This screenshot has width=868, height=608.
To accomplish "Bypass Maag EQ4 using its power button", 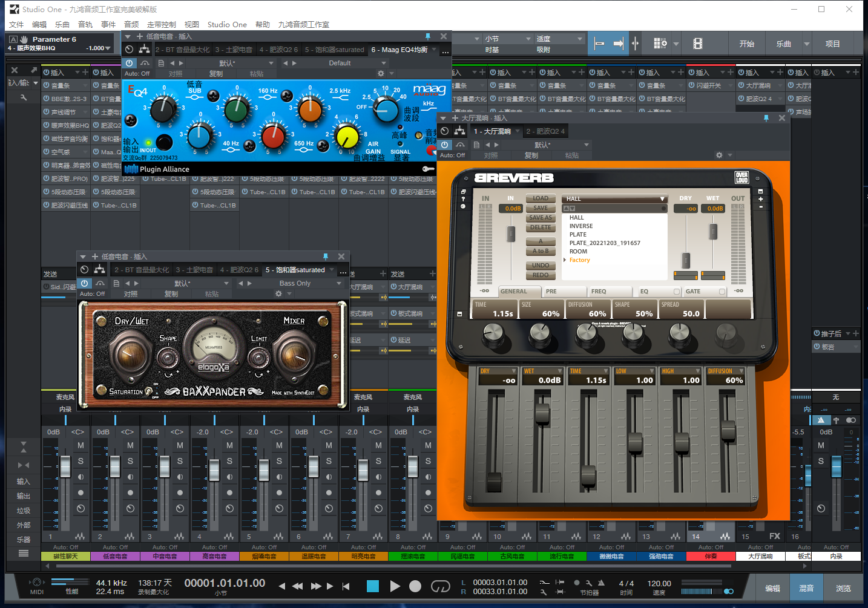I will (129, 62).
